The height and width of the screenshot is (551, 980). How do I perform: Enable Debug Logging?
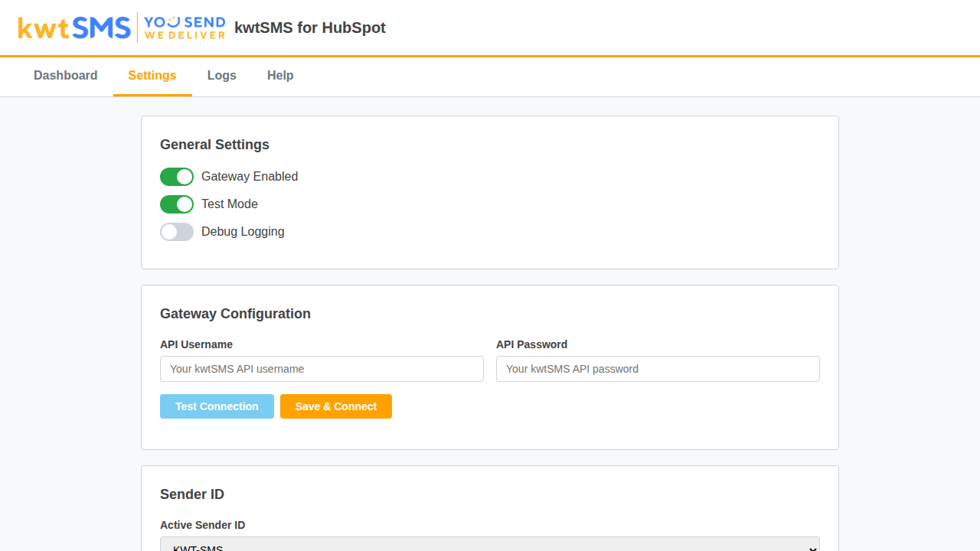[x=177, y=232]
